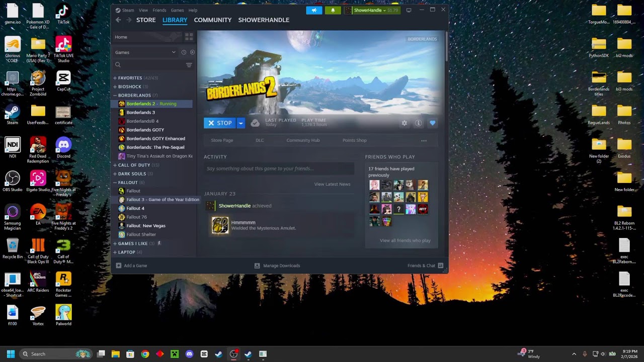Open File Explorer from taskbar

coord(116,354)
